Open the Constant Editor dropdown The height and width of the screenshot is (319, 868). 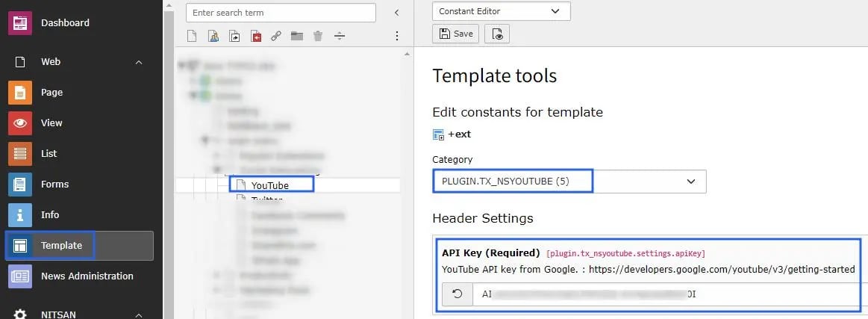click(x=501, y=11)
